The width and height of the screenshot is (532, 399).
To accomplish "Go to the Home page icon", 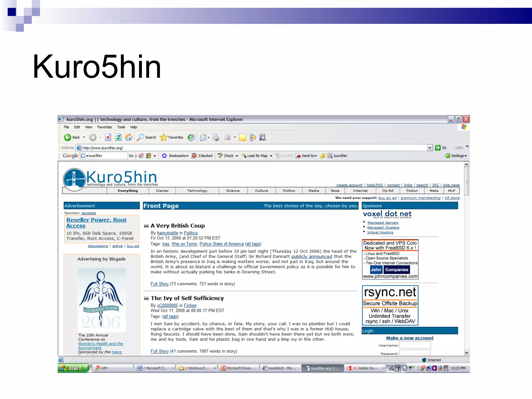I will tap(129, 137).
